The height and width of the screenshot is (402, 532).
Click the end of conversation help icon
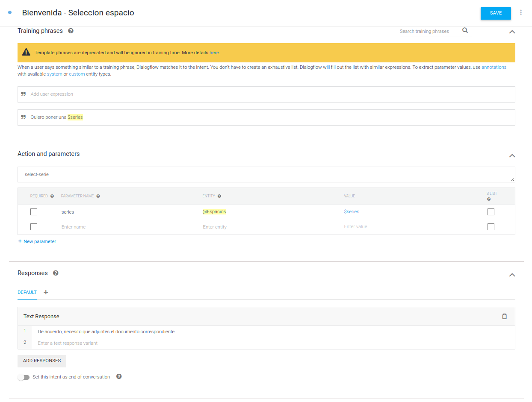click(119, 376)
